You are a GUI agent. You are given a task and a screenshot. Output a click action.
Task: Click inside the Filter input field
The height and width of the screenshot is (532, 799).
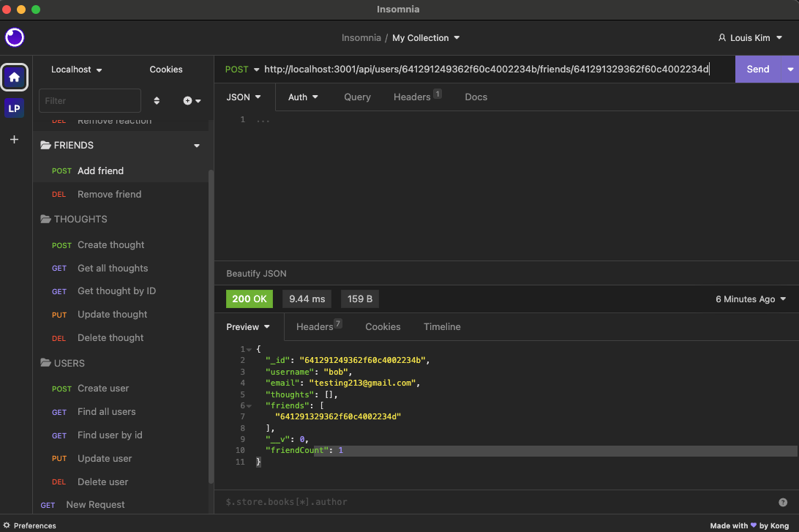pos(89,100)
